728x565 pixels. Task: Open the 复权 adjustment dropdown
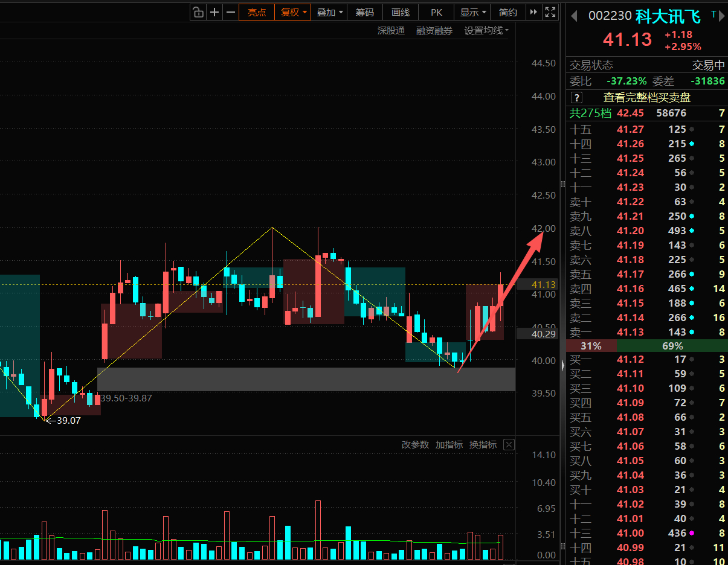(294, 12)
